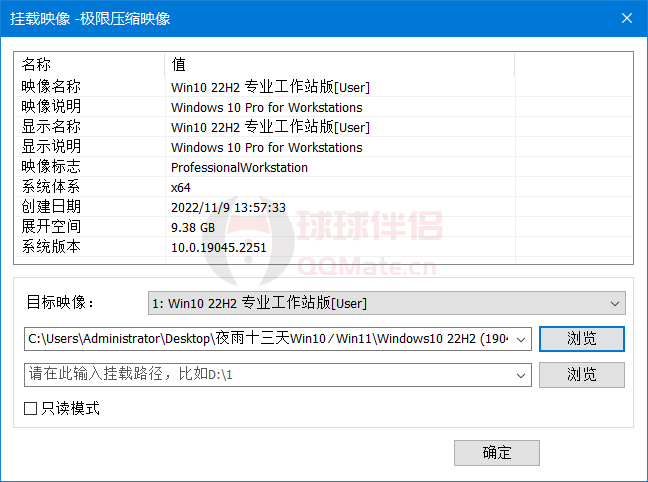Click the mount path input field
648x482 pixels.
pyautogui.click(x=265, y=375)
